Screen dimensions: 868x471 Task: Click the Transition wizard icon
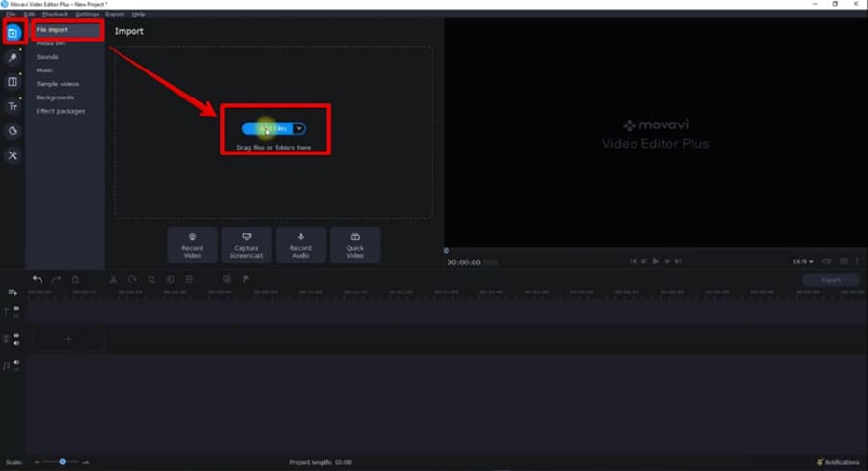(227, 279)
